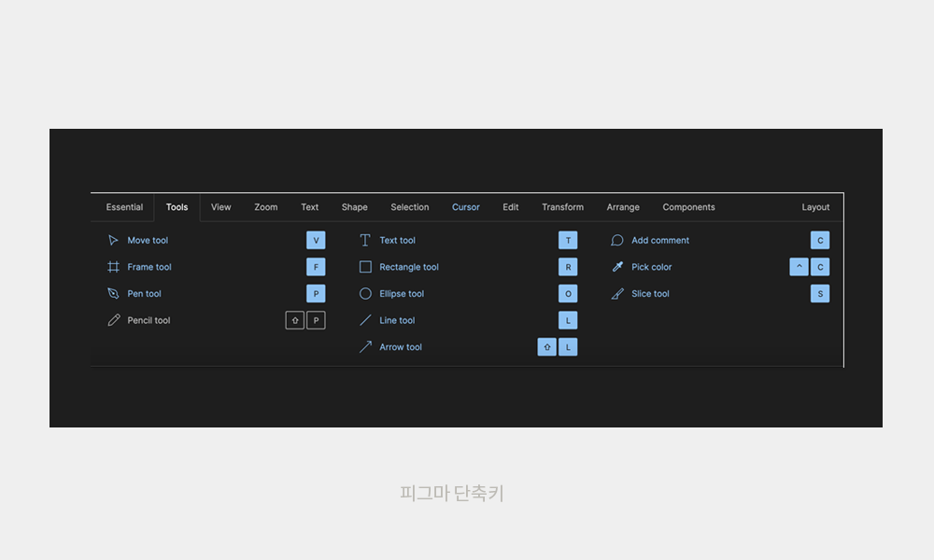Screen dimensions: 934x560
Task: Open the Shape tab
Action: click(354, 207)
